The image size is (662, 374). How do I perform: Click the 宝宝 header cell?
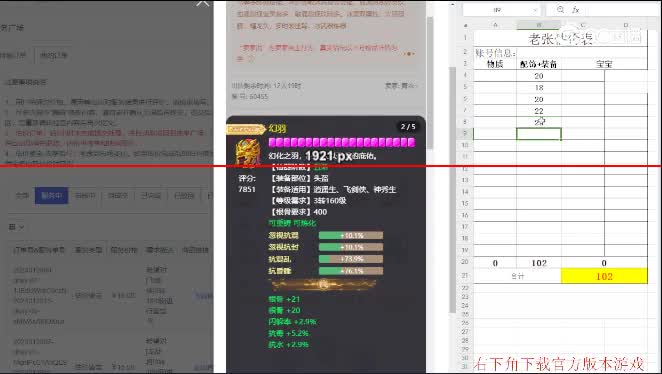pos(604,64)
